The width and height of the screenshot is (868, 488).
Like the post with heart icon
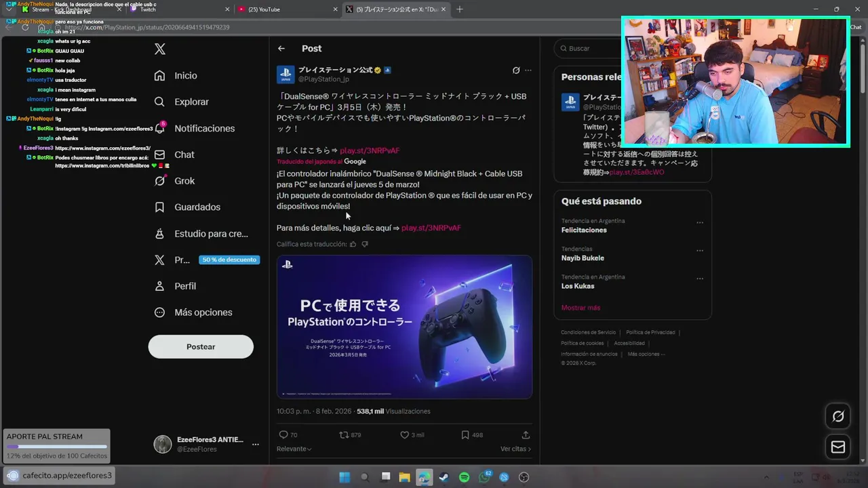pos(405,434)
